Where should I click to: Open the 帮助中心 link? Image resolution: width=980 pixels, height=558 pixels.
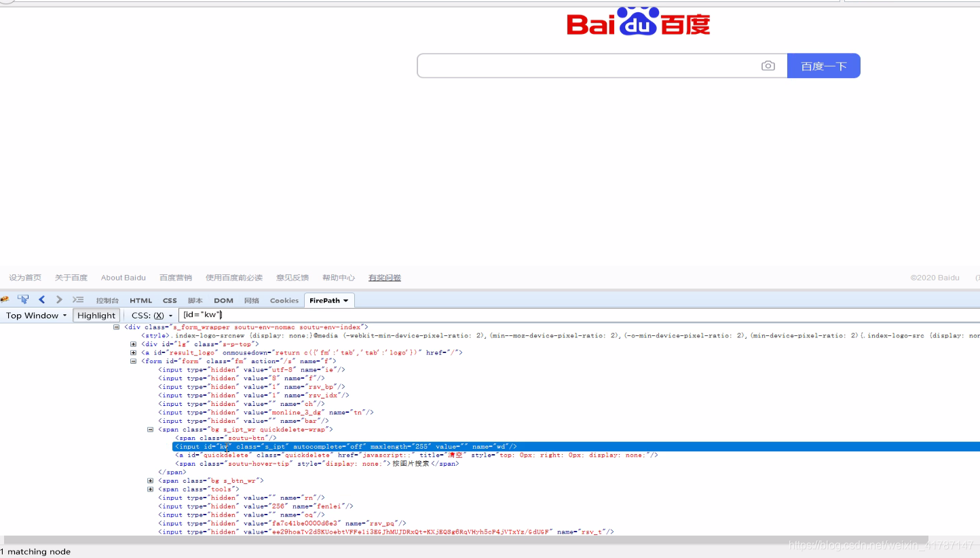(x=339, y=278)
